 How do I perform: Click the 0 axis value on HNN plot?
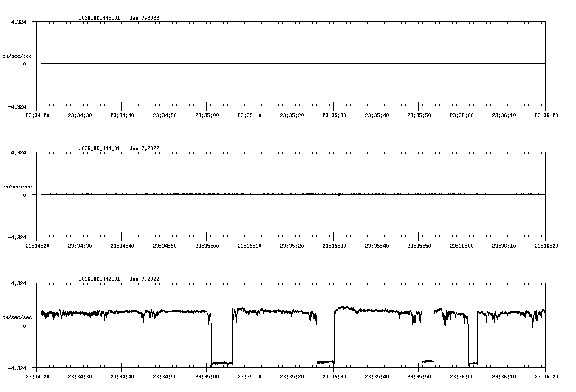(x=25, y=195)
